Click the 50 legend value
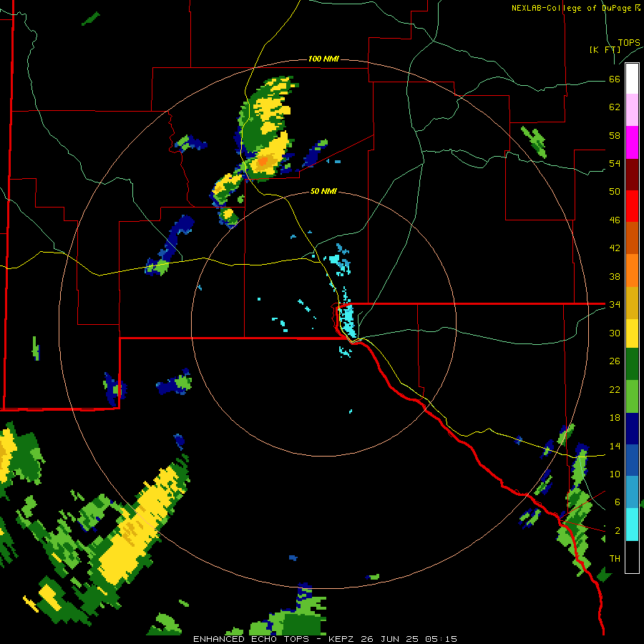The width and height of the screenshot is (644, 644). [615, 192]
